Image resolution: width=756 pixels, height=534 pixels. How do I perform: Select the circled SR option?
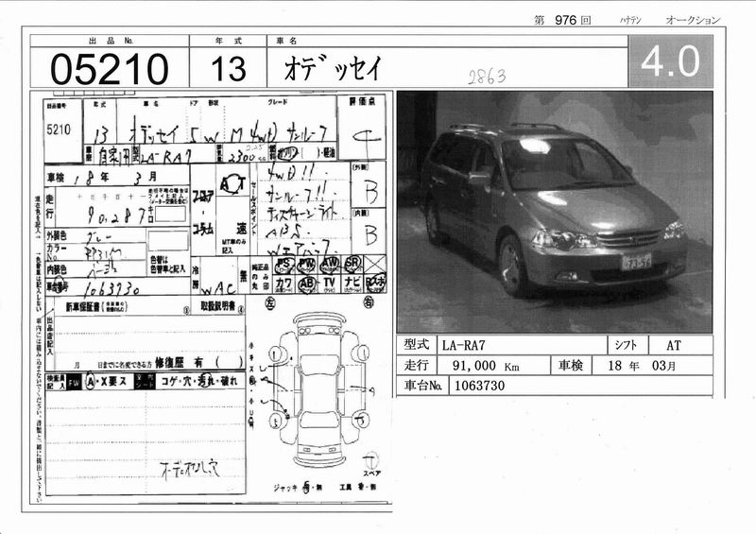pyautogui.click(x=352, y=264)
